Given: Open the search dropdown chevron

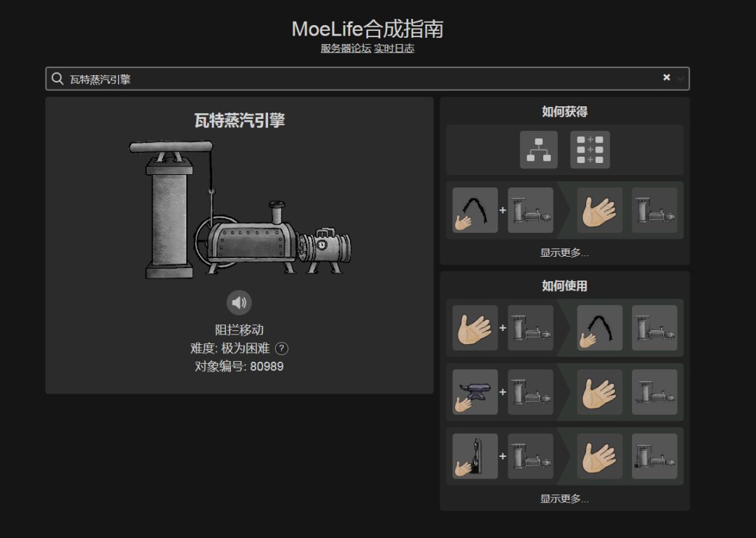Looking at the screenshot, I should 680,78.
